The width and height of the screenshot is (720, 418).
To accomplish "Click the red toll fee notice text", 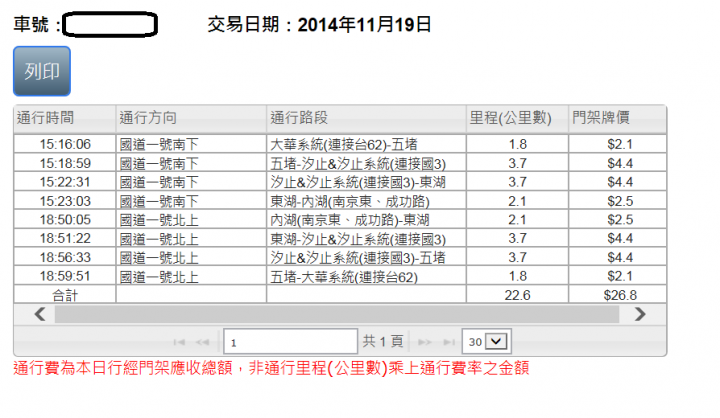I will (x=271, y=368).
